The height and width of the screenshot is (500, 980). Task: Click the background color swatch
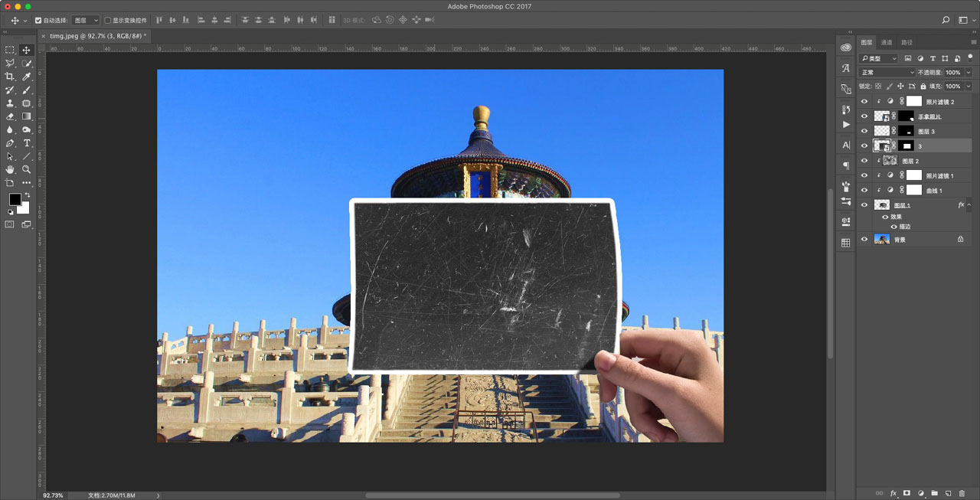[24, 208]
